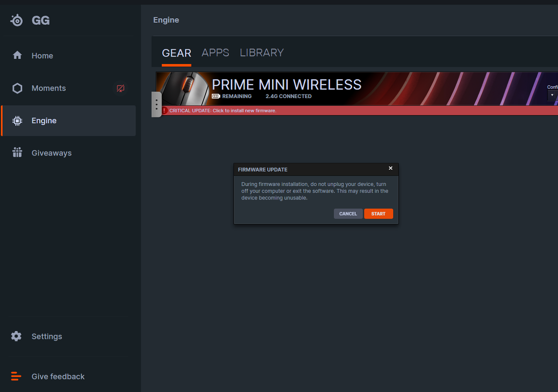Image resolution: width=558 pixels, height=392 pixels.
Task: Switch to the GEAR tab
Action: tap(177, 53)
